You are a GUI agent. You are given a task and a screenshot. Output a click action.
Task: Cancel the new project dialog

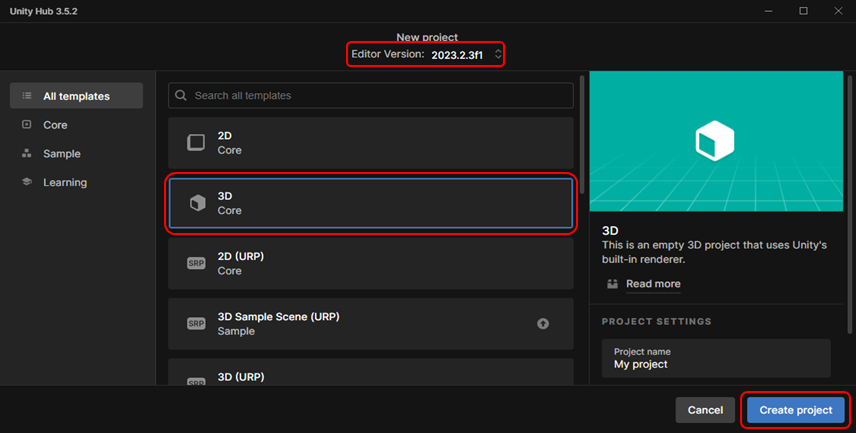[x=705, y=410]
